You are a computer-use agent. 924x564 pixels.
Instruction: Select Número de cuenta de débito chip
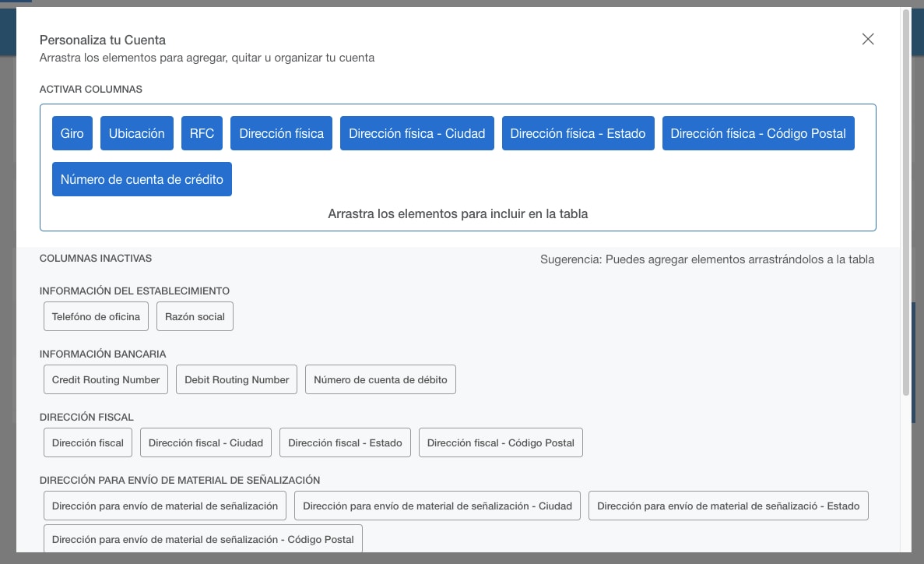(380, 379)
